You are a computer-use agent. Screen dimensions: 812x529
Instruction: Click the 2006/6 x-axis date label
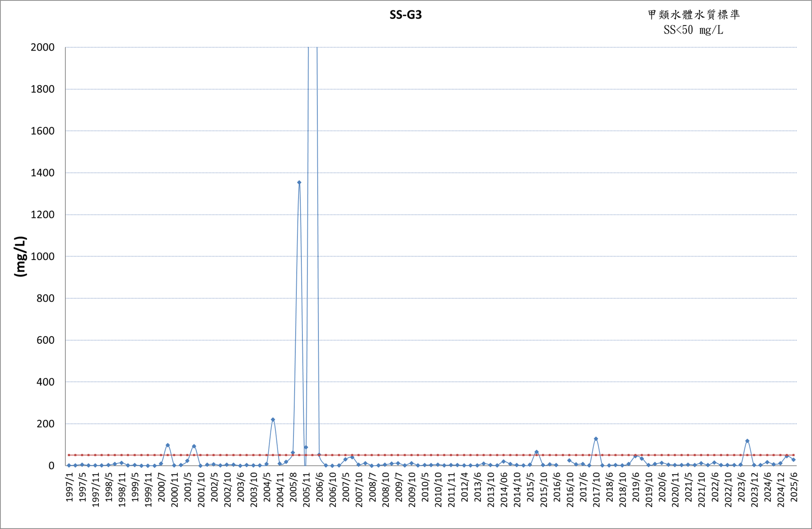pos(320,486)
